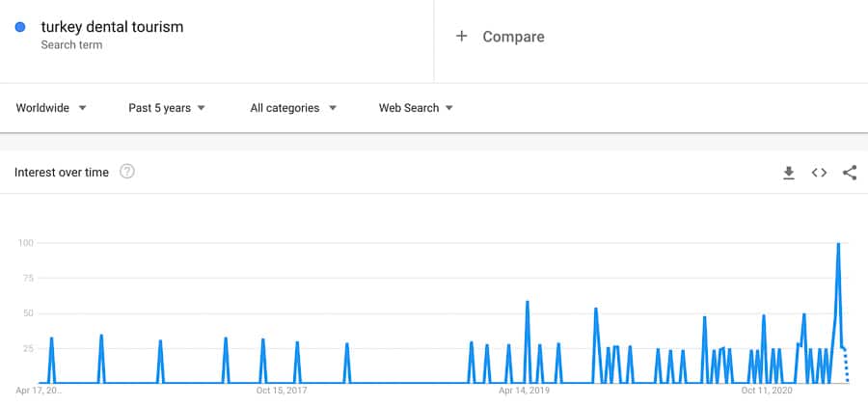Image resolution: width=868 pixels, height=406 pixels.
Task: Click the blue dot beside the search term
Action: tap(20, 28)
